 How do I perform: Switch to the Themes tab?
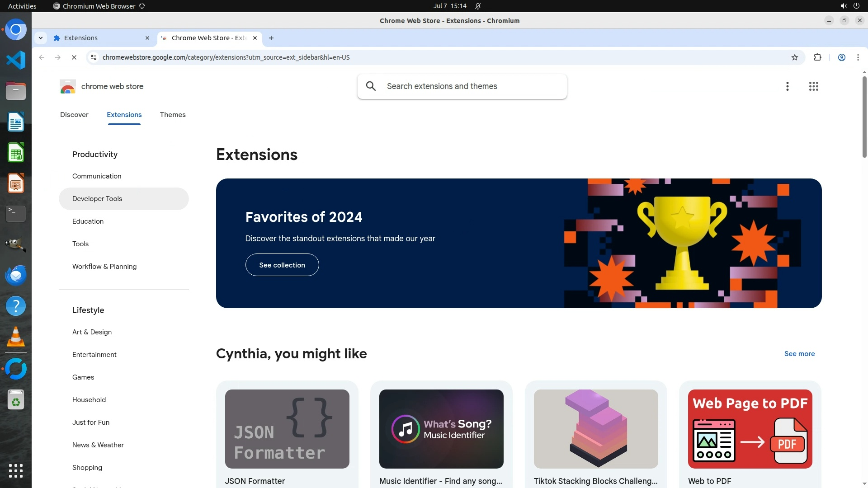click(x=172, y=115)
